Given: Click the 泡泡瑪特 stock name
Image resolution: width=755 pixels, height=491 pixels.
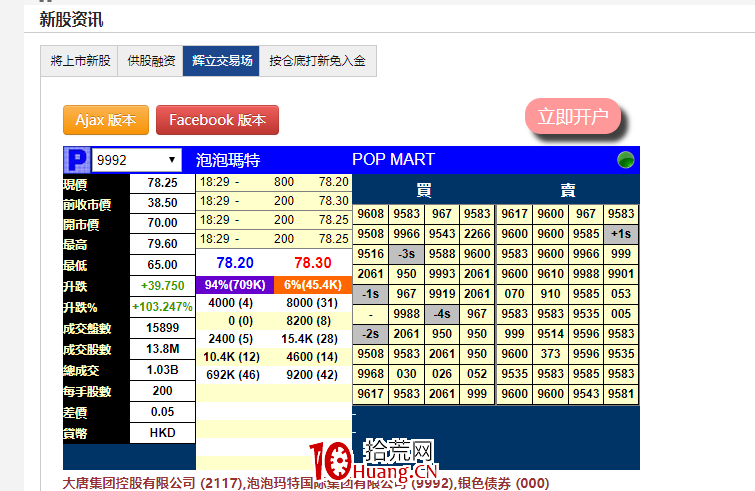Looking at the screenshot, I should [x=228, y=160].
